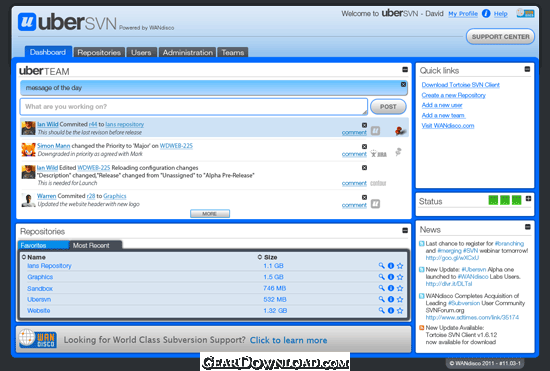Sort repositories by Name column
The height and width of the screenshot is (371, 550).
(33, 257)
